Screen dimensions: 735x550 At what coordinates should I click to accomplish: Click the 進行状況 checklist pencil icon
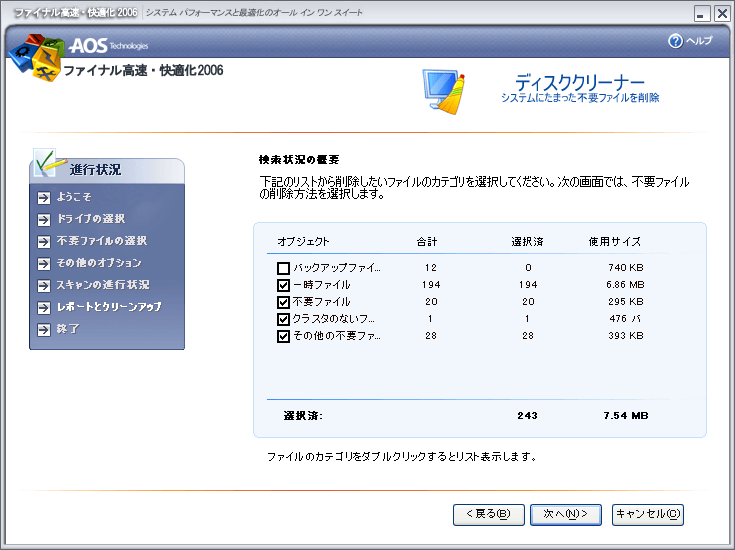pyautogui.click(x=49, y=163)
